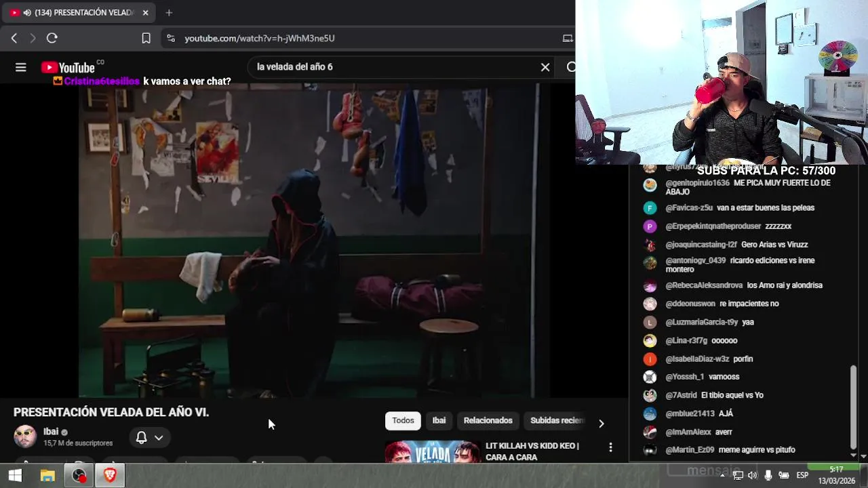868x488 pixels.
Task: Open LIT KILLAH VS KIDD KEO thumbnail
Action: [433, 452]
